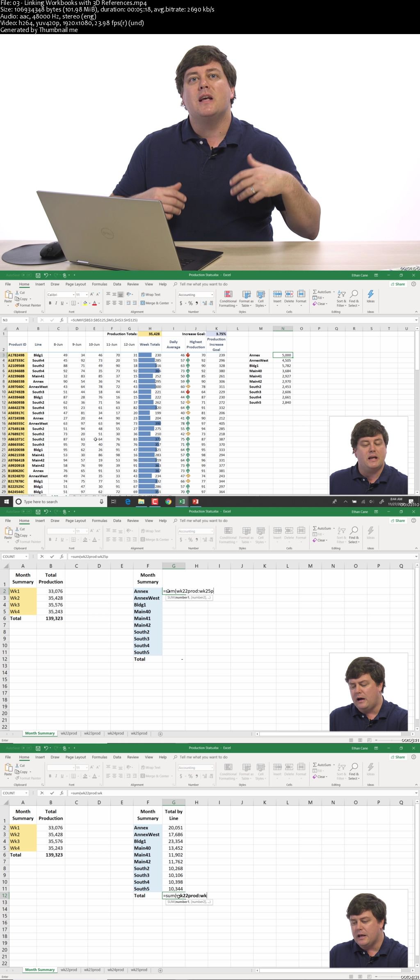420x980 pixels.
Task: Click Task View icon on the Windows taskbar
Action: click(x=114, y=501)
